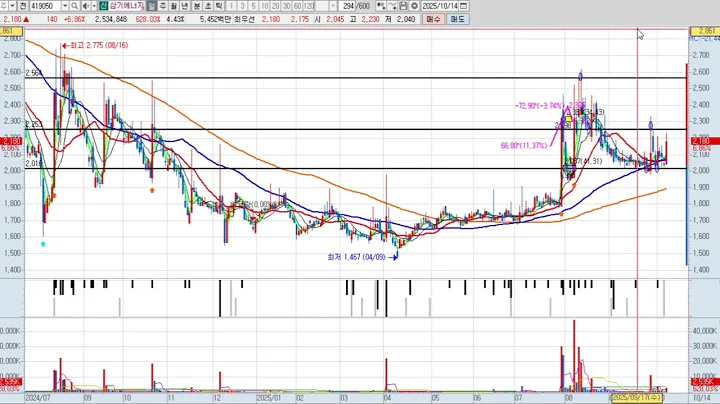The height and width of the screenshot is (404, 720).
Task: Choose the 120 interval button
Action: pyautogui.click(x=309, y=6)
